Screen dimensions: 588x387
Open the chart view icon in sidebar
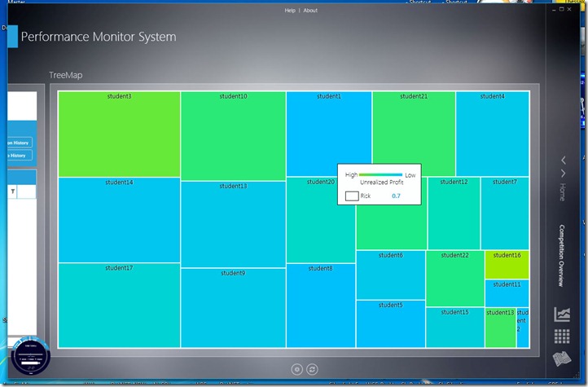click(562, 314)
